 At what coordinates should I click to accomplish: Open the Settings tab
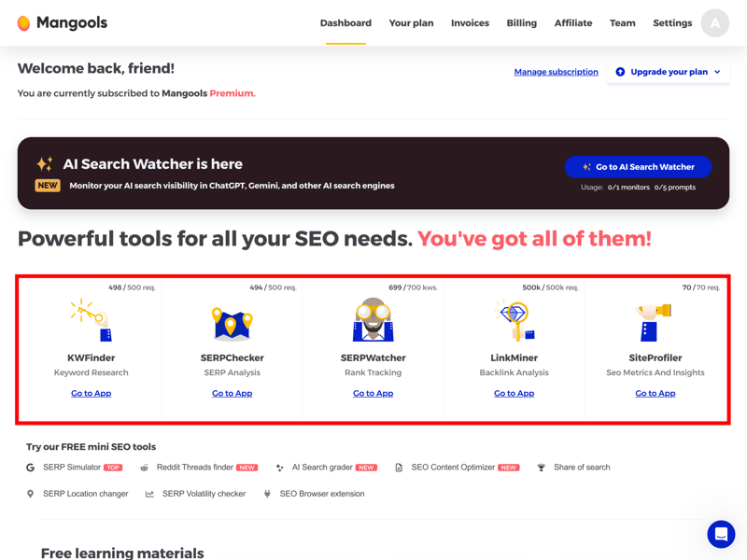coord(672,23)
